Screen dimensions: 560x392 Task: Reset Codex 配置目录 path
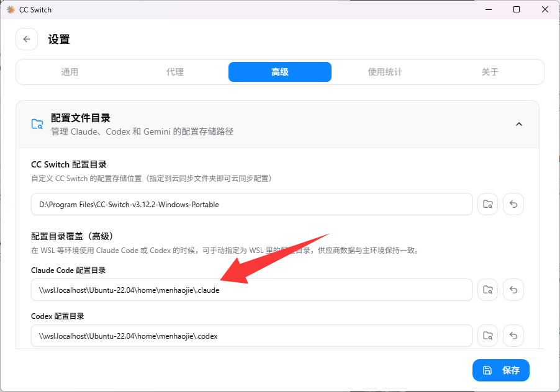(513, 336)
